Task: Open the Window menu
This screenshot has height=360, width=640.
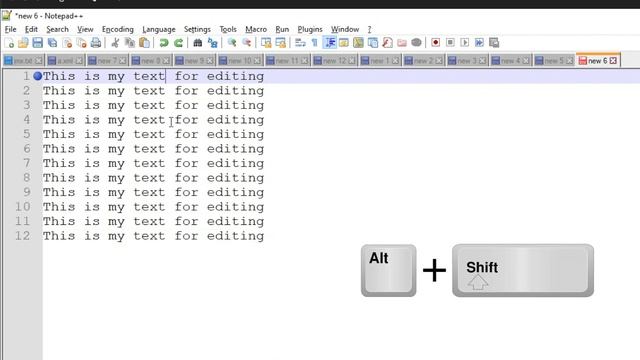Action: point(345,29)
